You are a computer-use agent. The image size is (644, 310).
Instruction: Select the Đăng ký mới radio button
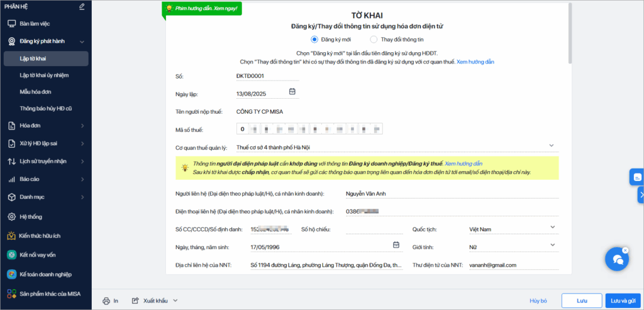314,40
